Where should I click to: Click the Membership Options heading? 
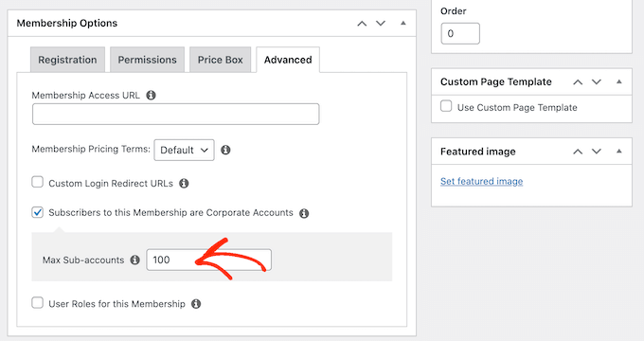(x=67, y=24)
